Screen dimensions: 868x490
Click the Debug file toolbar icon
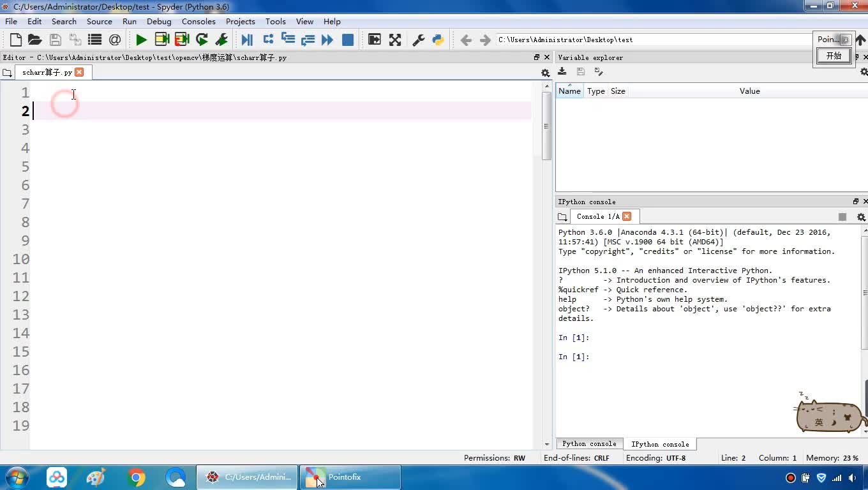click(x=247, y=40)
